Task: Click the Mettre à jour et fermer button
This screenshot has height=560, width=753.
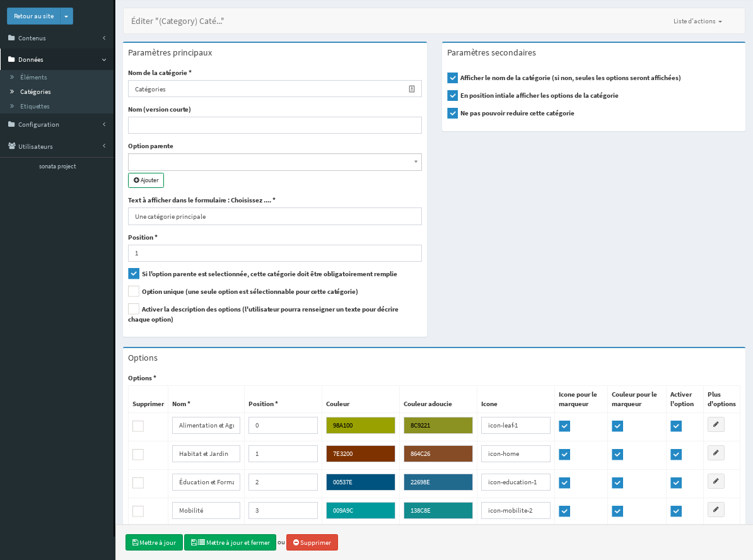Action: click(230, 542)
